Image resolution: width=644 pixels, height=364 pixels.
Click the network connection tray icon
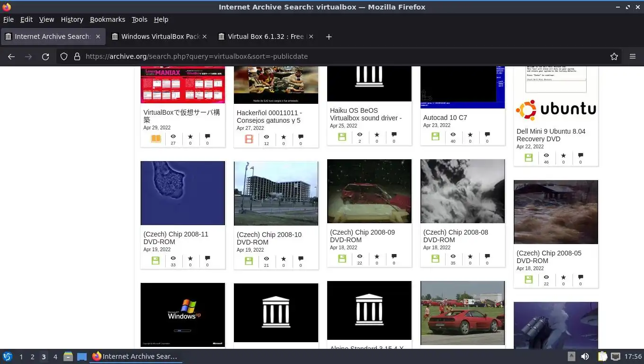(x=615, y=356)
